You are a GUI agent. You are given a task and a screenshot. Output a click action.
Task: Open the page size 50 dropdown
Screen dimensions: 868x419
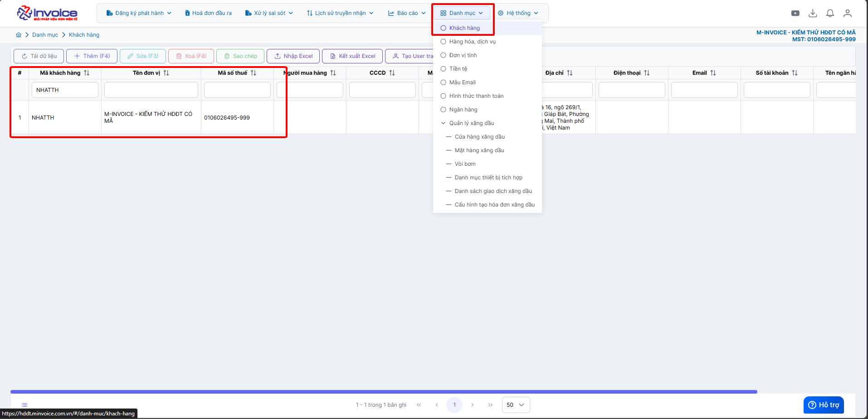(x=516, y=405)
